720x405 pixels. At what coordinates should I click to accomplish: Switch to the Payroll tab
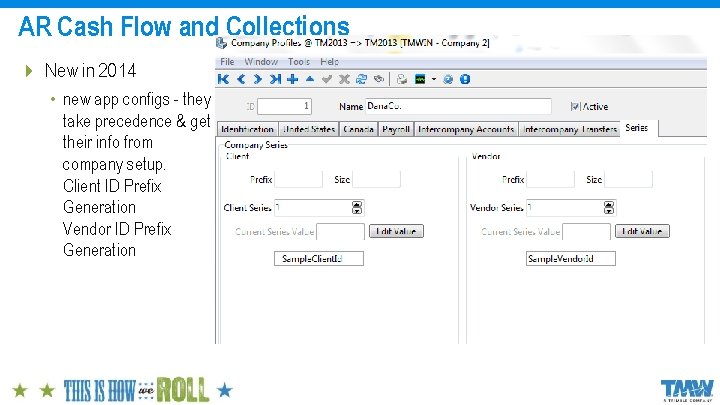(395, 129)
